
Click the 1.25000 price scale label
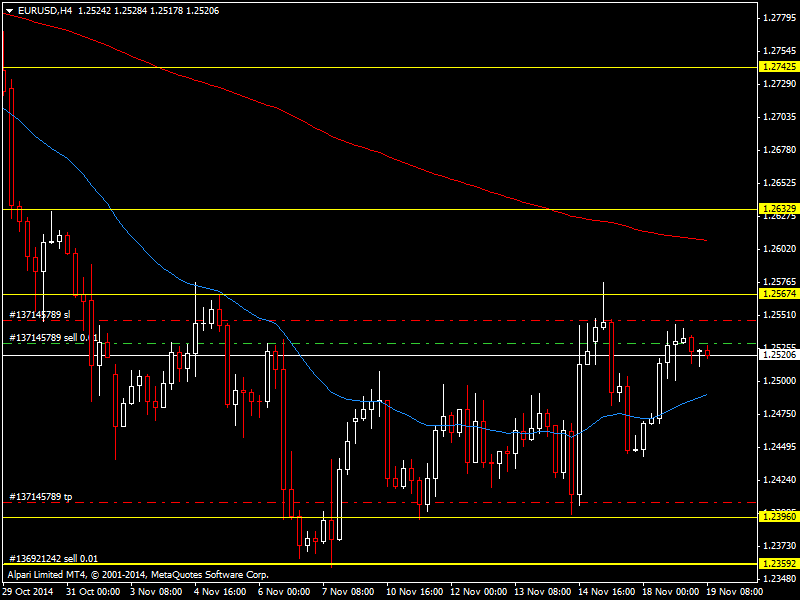pos(779,381)
